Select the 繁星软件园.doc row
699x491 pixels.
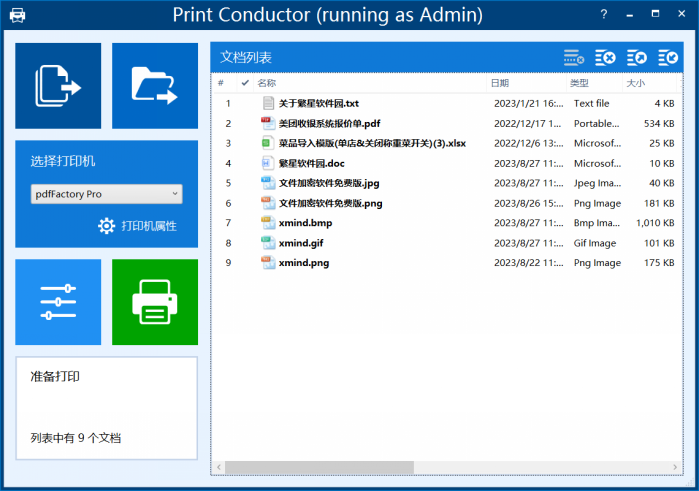[447, 163]
